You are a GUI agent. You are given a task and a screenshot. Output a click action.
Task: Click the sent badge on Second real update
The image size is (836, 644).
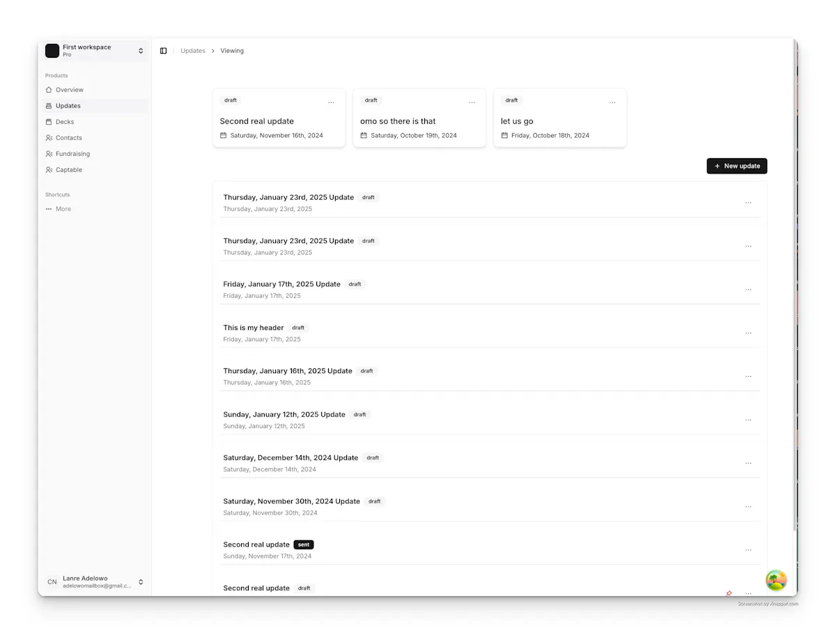pos(304,544)
